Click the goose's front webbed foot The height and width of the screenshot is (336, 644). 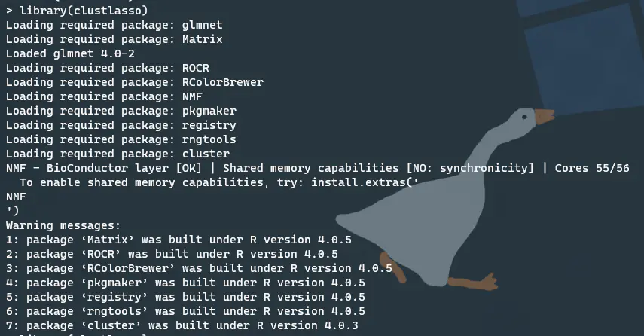pyautogui.click(x=474, y=283)
